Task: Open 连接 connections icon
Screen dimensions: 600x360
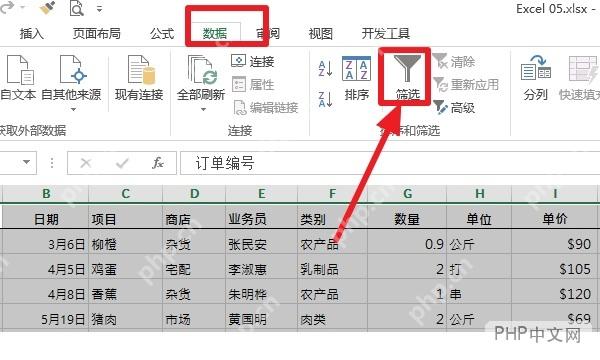Action: point(238,61)
